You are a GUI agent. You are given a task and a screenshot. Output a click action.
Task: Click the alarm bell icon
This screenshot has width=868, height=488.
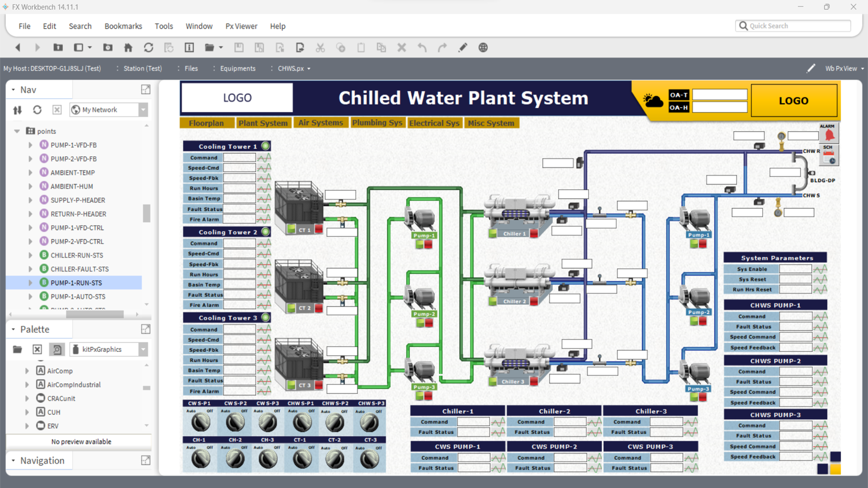[x=829, y=134]
